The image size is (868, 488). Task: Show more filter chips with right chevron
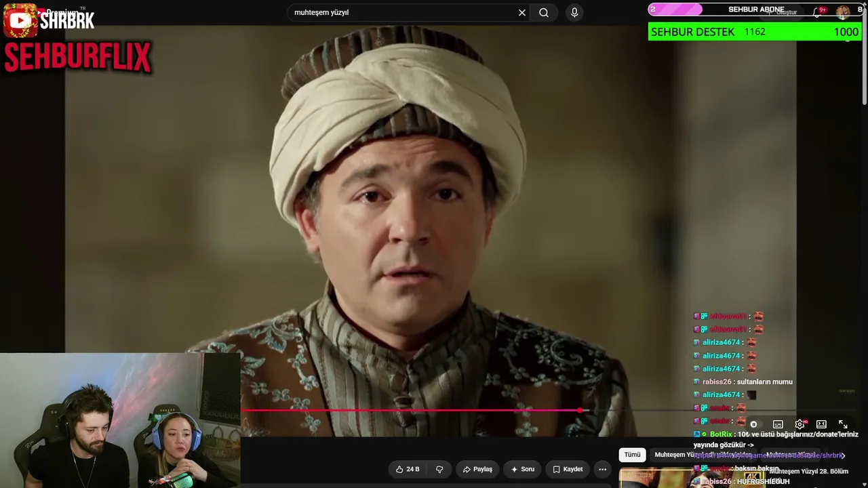(x=843, y=455)
